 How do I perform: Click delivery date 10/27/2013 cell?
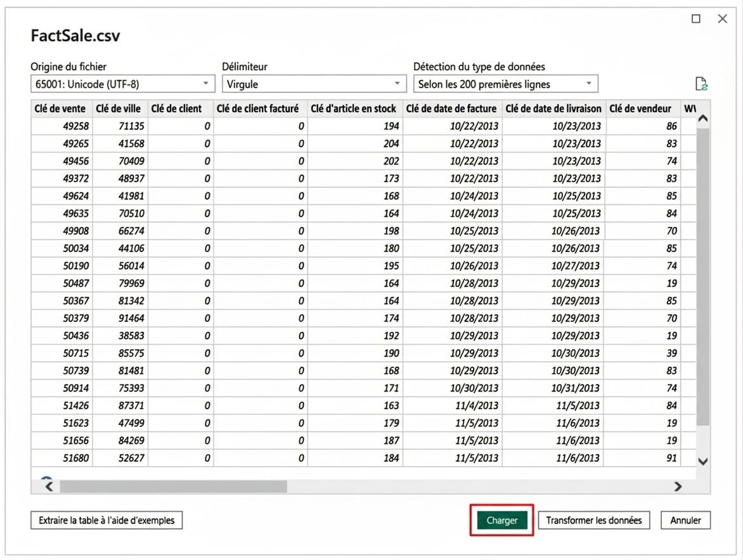click(x=554, y=266)
